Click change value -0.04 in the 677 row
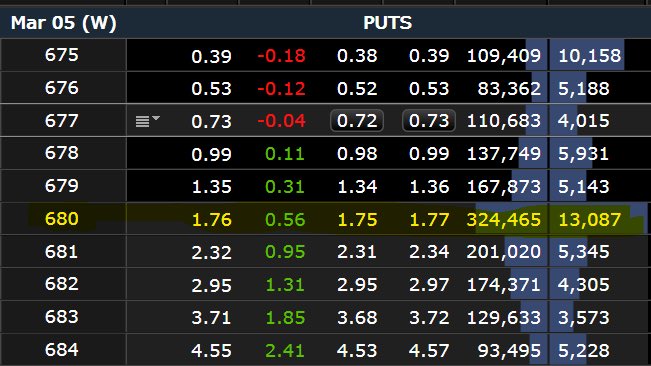Screen dimensions: 651x366 click(x=281, y=121)
